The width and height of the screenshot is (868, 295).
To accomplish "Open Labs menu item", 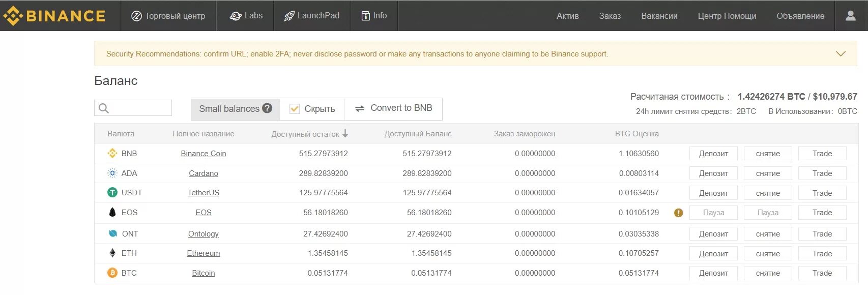I will click(246, 16).
